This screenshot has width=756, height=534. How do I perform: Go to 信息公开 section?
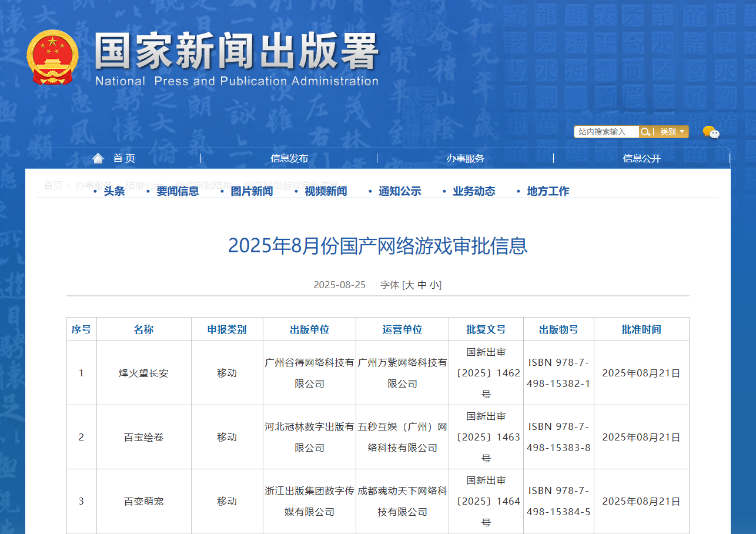point(641,158)
